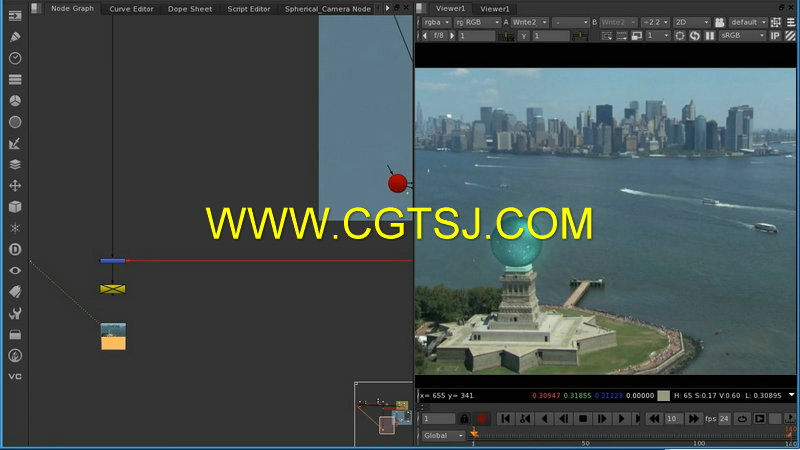Open the Keyer nodes icon

point(15,143)
